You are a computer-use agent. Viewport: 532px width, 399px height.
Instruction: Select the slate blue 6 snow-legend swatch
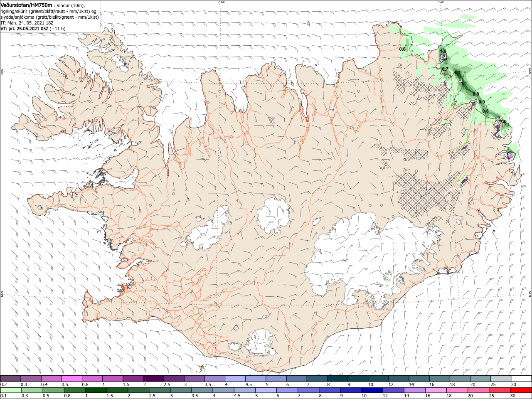tap(296, 379)
